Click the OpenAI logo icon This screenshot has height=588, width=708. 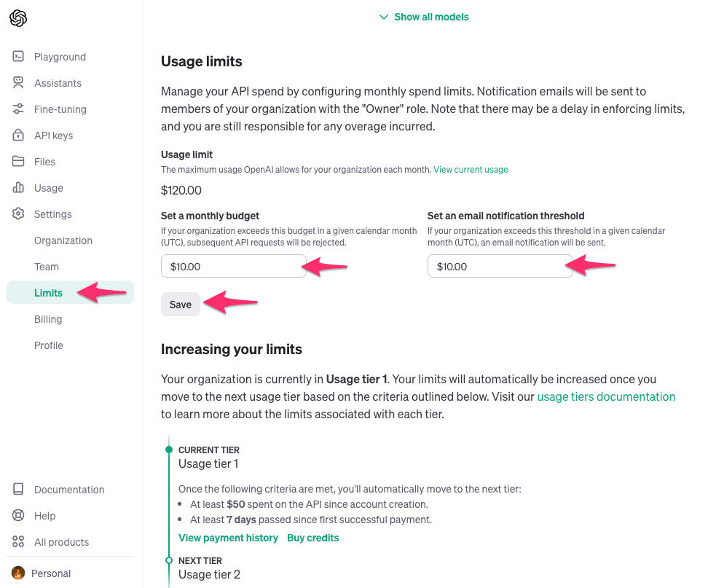pos(18,18)
